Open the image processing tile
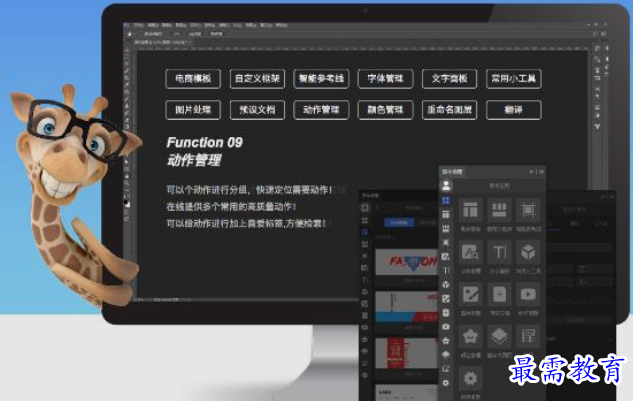This screenshot has width=633, height=401. 470,294
